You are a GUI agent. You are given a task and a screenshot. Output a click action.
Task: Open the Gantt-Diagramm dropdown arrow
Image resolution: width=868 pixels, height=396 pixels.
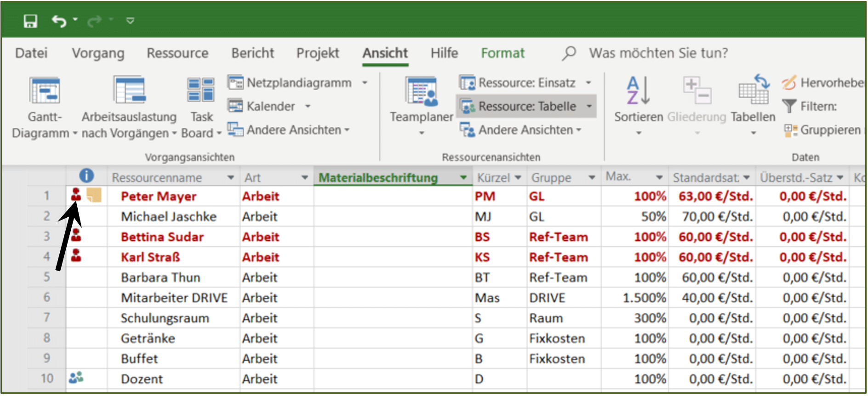pyautogui.click(x=75, y=133)
